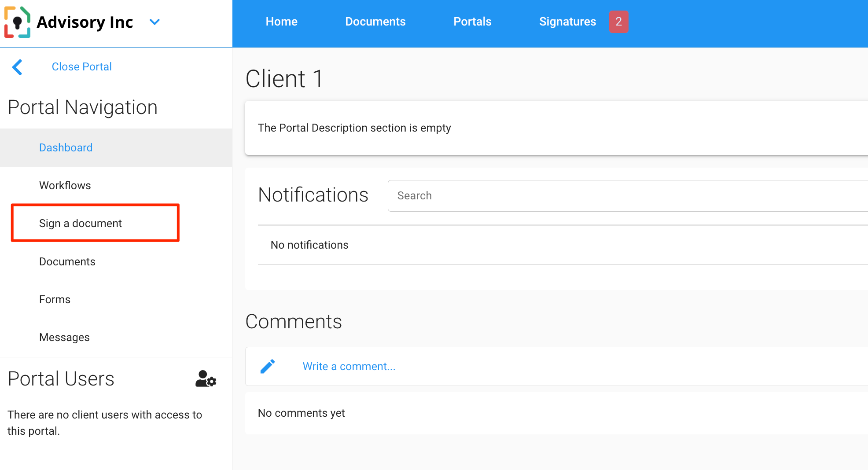868x470 pixels.
Task: Open Documents in Portal Navigation sidebar
Action: click(x=67, y=262)
